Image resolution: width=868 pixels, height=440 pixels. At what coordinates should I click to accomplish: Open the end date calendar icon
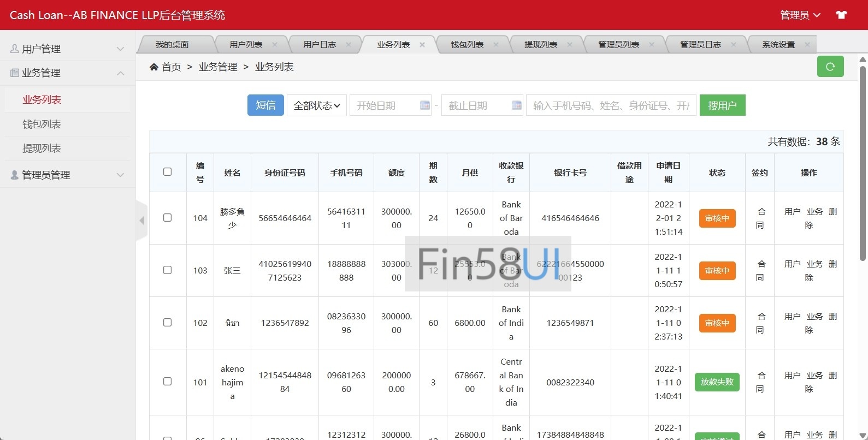pyautogui.click(x=516, y=105)
